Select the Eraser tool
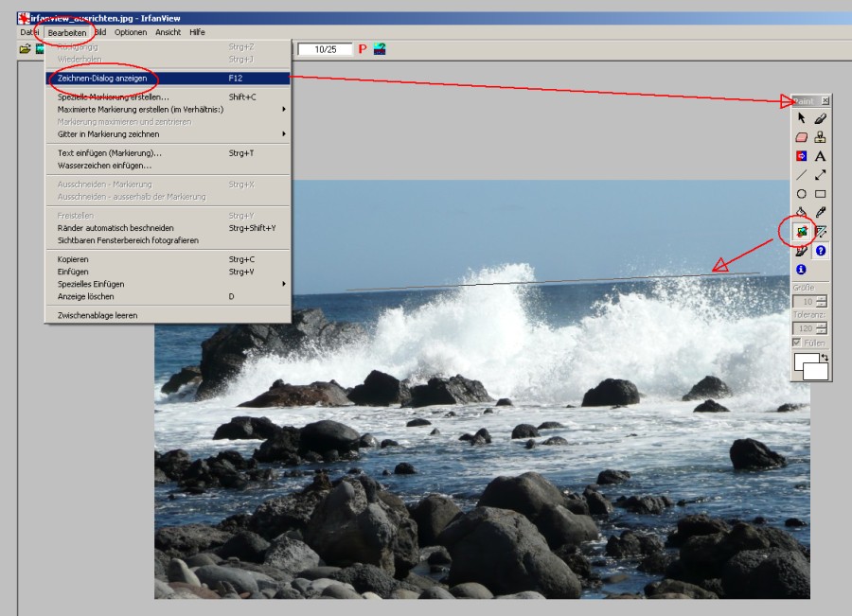Viewport: 852px width, 616px height. coord(801,137)
